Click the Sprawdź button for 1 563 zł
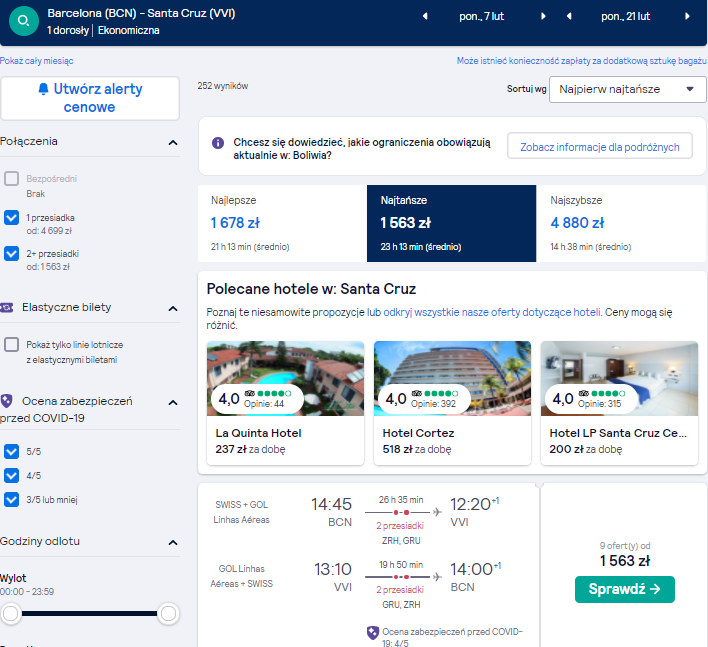 click(624, 589)
